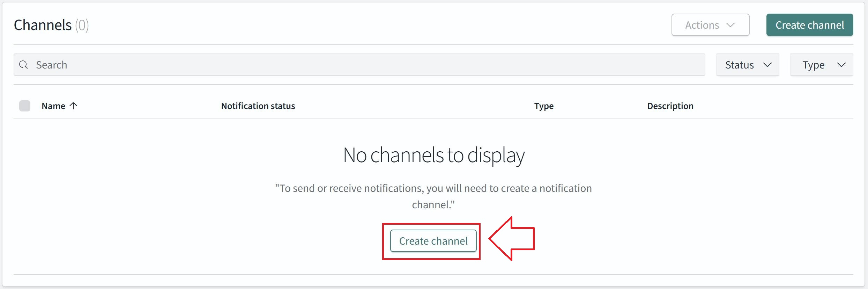The height and width of the screenshot is (289, 868).
Task: Click the magnifier icon in the search bar
Action: click(23, 65)
